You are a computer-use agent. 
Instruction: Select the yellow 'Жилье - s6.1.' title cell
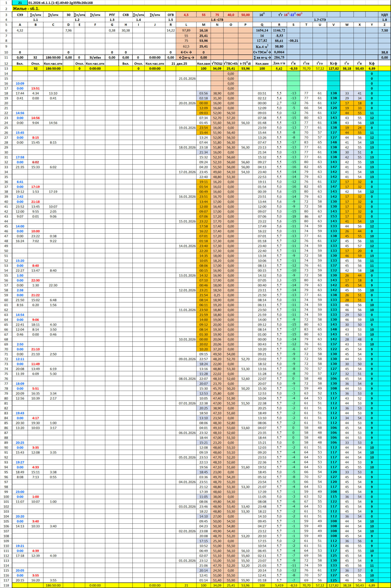point(26,9)
